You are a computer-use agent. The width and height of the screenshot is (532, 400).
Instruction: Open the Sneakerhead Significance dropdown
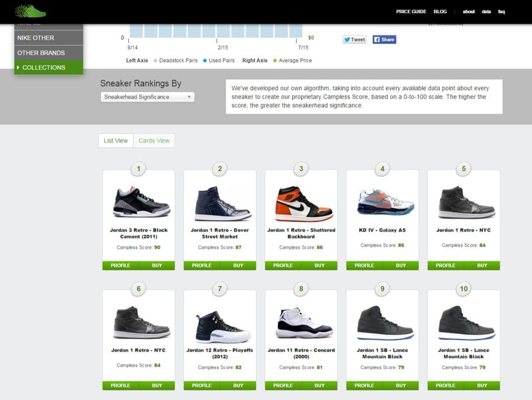pos(147,97)
